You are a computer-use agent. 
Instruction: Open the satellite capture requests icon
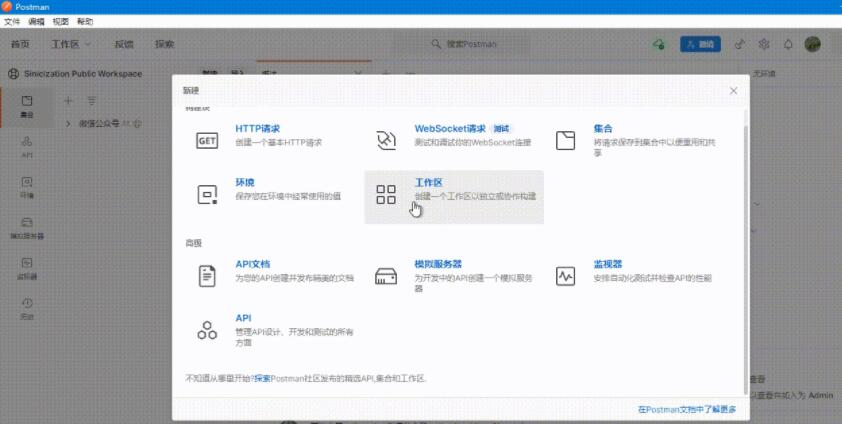pyautogui.click(x=739, y=45)
